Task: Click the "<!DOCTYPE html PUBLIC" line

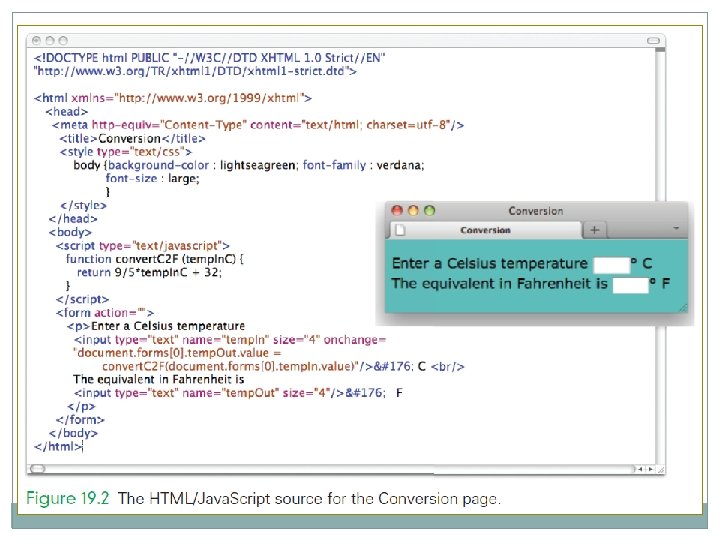Action: 209,58
